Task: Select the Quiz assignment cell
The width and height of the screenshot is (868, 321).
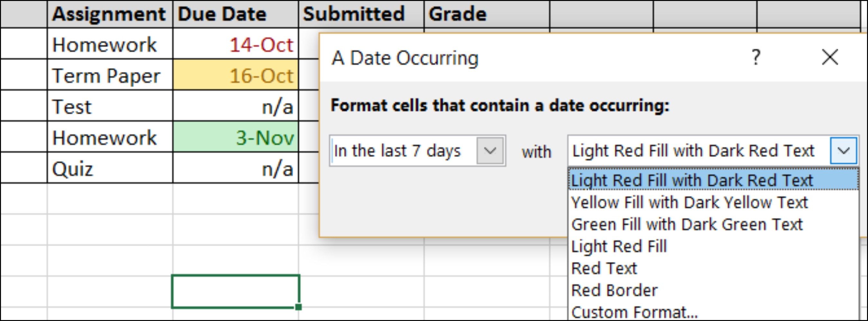Action: click(110, 169)
